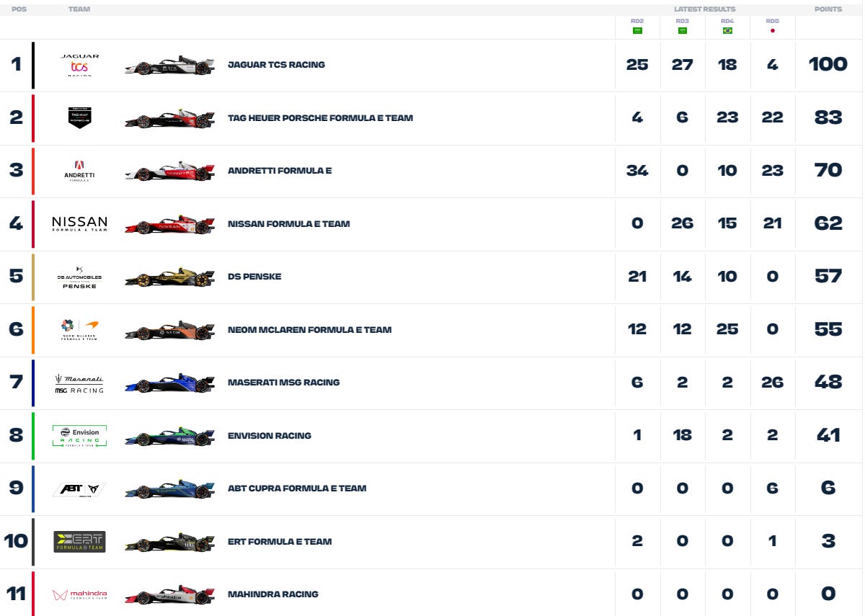
Task: Click the RD4 round label
Action: (x=727, y=21)
